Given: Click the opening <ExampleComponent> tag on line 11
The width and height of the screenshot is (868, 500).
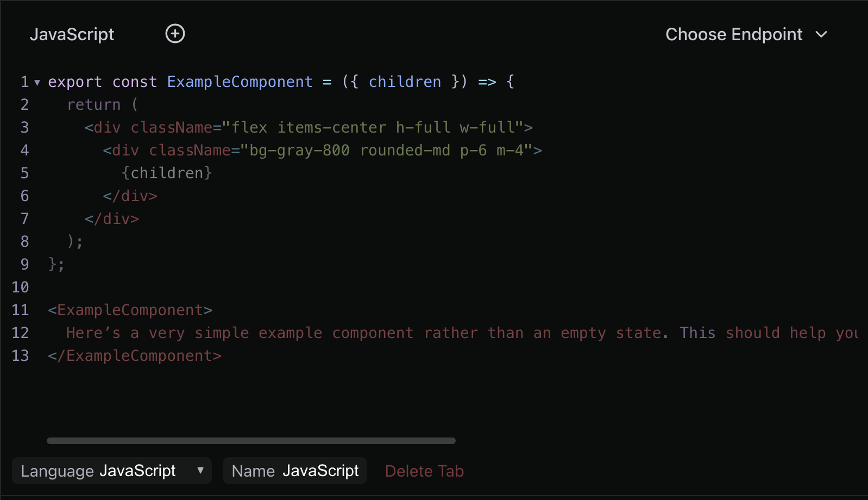Looking at the screenshot, I should (130, 310).
